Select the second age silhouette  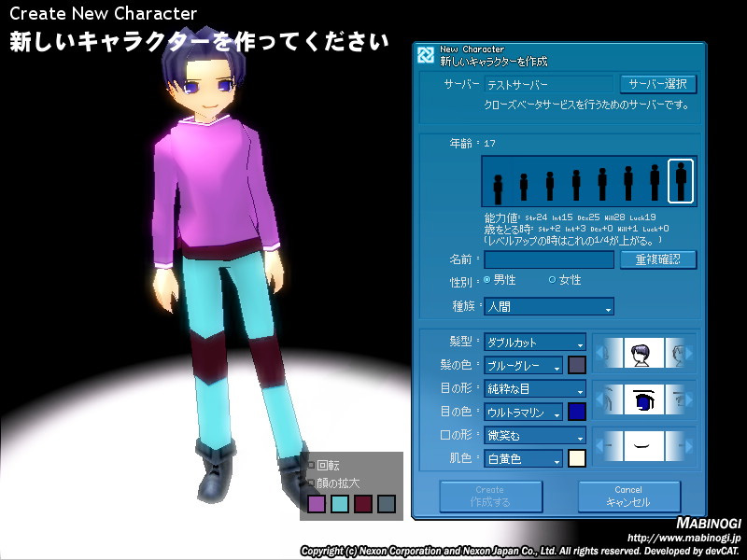pos(524,187)
